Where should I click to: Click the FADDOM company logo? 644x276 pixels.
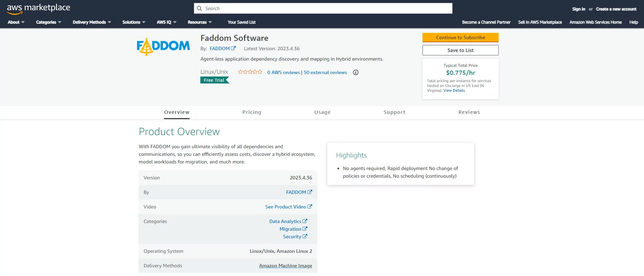coord(163,46)
